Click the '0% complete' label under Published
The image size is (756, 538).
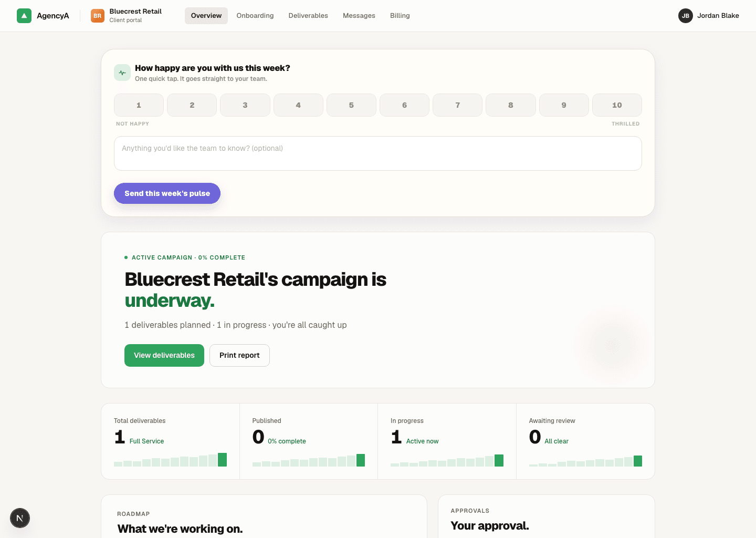[x=287, y=441]
